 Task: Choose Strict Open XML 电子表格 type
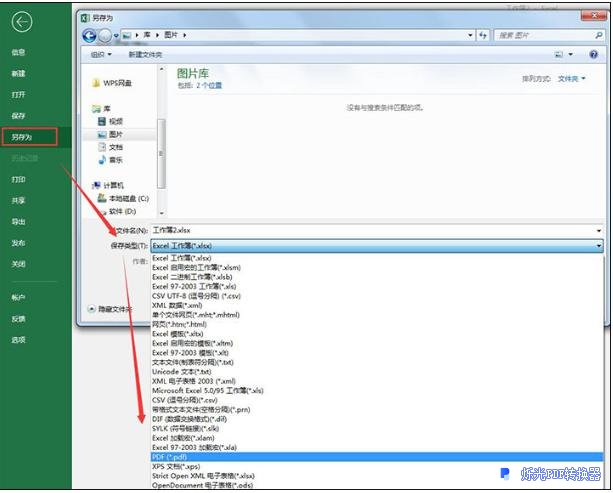click(x=377, y=476)
